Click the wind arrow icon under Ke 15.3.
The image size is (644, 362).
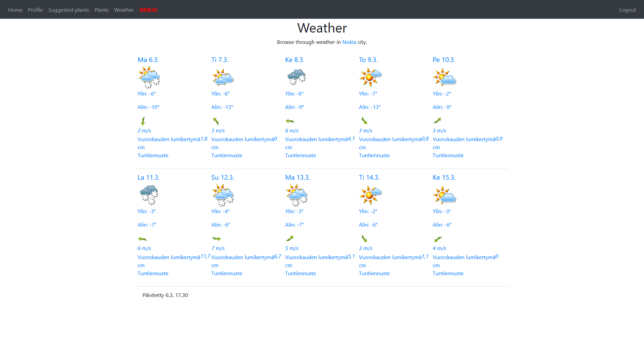(x=438, y=239)
